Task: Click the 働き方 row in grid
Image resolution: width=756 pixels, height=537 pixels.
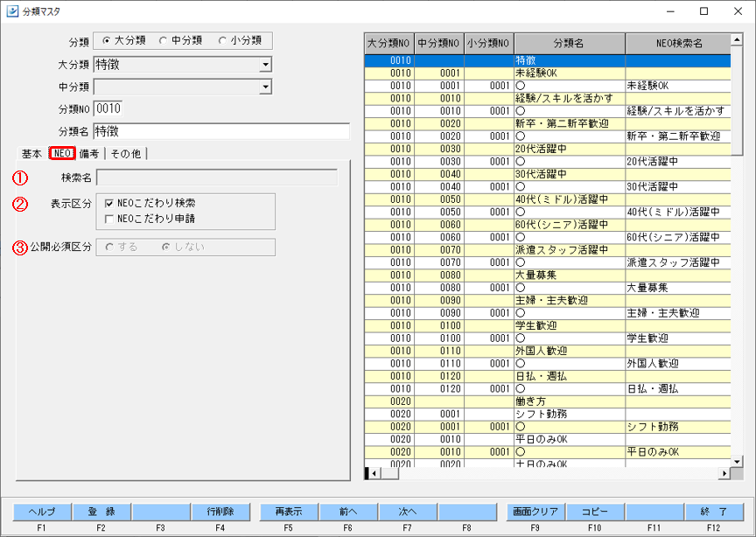Action: click(548, 401)
